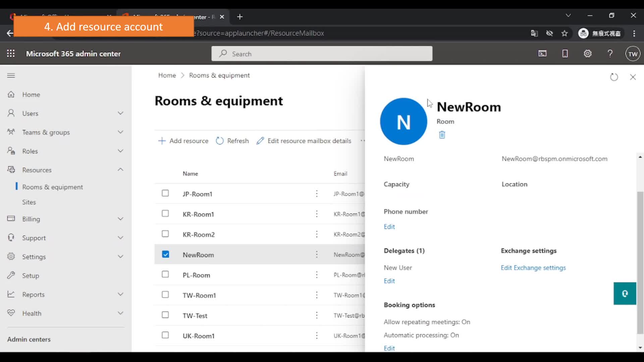644x362 pixels.
Task: Click the Search icon in admin center
Action: click(223, 54)
